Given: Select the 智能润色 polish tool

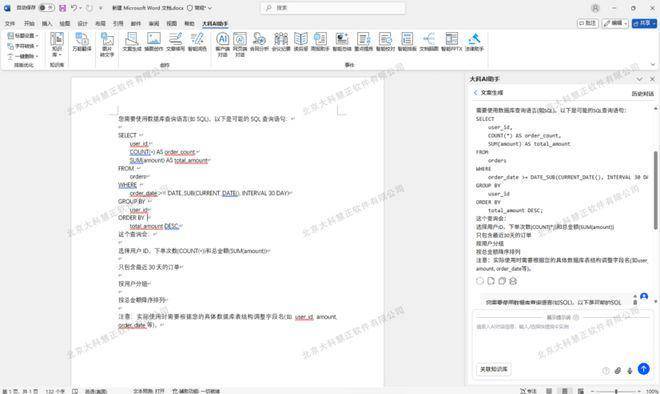Looking at the screenshot, I should pyautogui.click(x=197, y=42).
